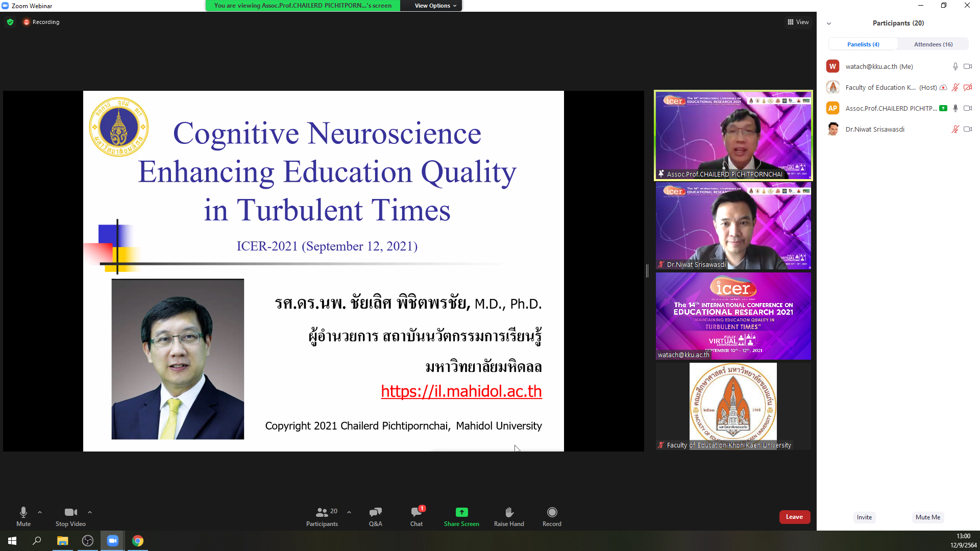Viewport: 980px width, 551px height.
Task: Click the red Leave button
Action: (x=794, y=517)
